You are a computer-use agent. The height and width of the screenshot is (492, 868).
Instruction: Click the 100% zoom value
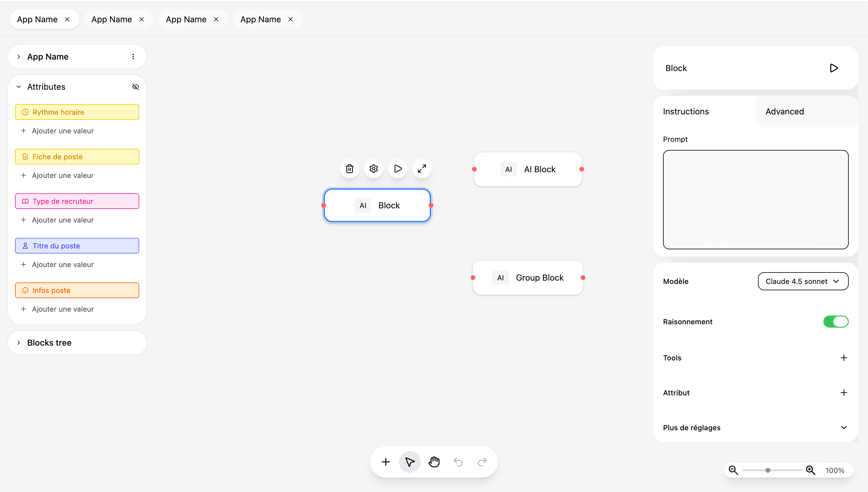tap(835, 470)
